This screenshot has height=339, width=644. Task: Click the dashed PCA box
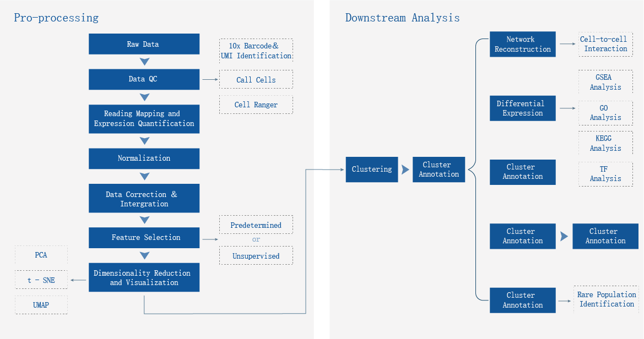tap(41, 255)
